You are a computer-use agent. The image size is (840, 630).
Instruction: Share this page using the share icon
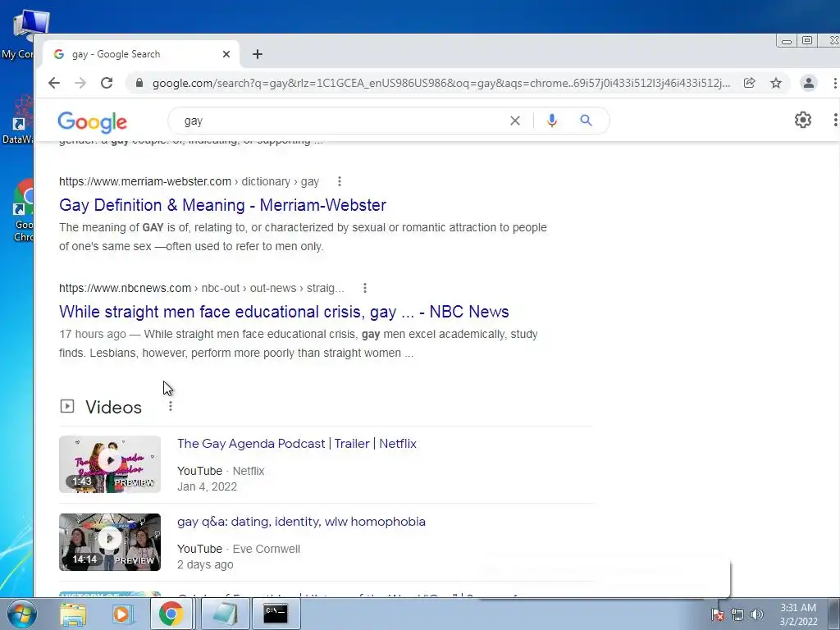coord(750,83)
